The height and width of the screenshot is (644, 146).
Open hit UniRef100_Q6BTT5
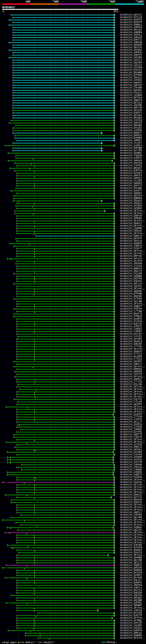(131, 435)
